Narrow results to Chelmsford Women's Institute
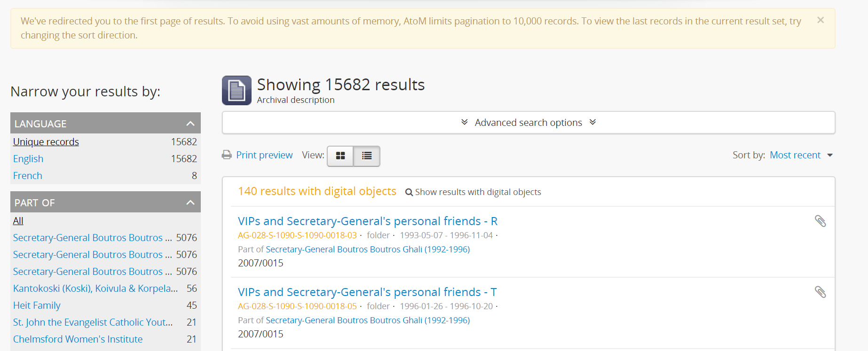Image resolution: width=868 pixels, height=351 pixels. click(x=78, y=339)
